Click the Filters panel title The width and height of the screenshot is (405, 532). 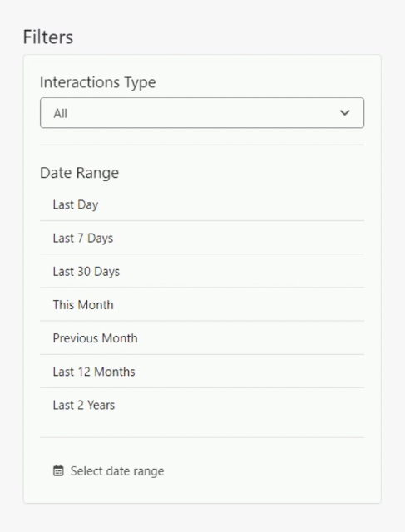click(48, 37)
